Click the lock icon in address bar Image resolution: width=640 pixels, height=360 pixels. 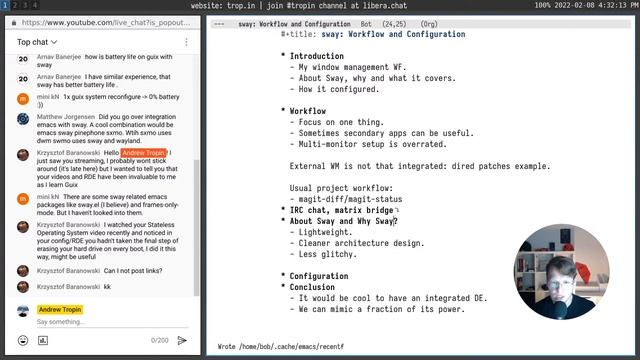click(x=14, y=23)
